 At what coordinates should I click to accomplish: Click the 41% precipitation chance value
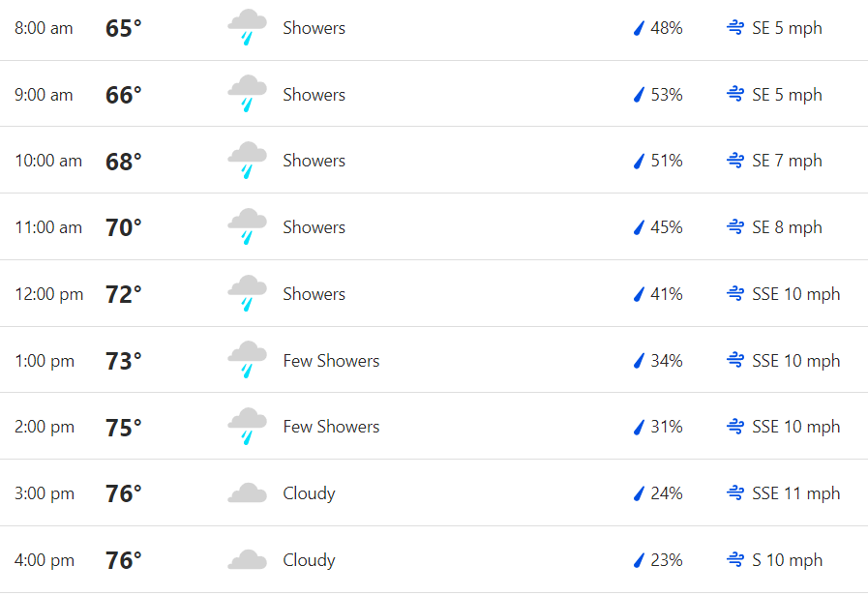667,294
